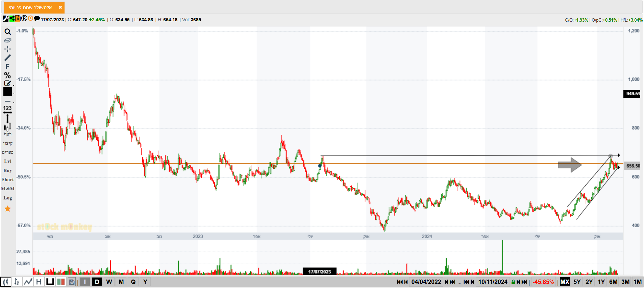644x288 pixels.
Task: Jump start date to first
Action: click(x=400, y=282)
